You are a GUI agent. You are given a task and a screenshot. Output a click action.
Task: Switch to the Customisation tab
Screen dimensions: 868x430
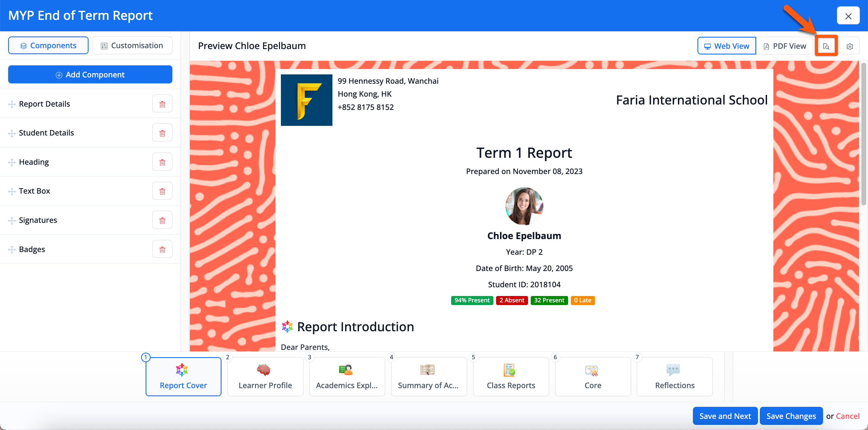tap(132, 45)
